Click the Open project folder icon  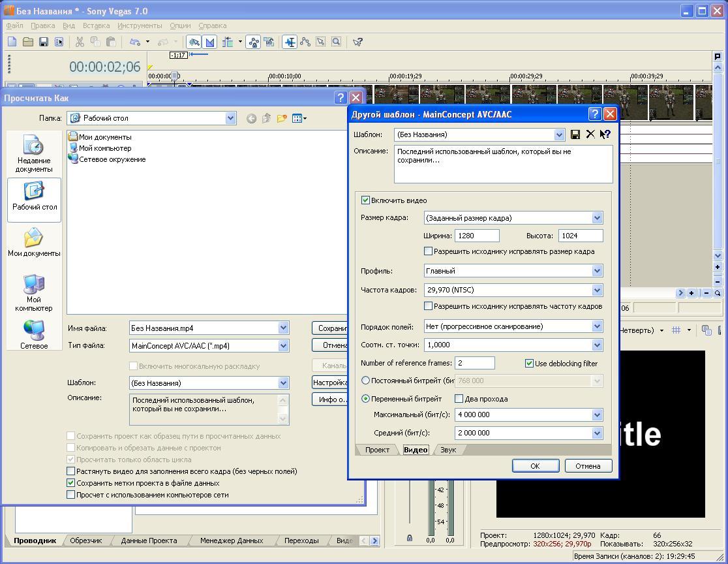pyautogui.click(x=28, y=42)
